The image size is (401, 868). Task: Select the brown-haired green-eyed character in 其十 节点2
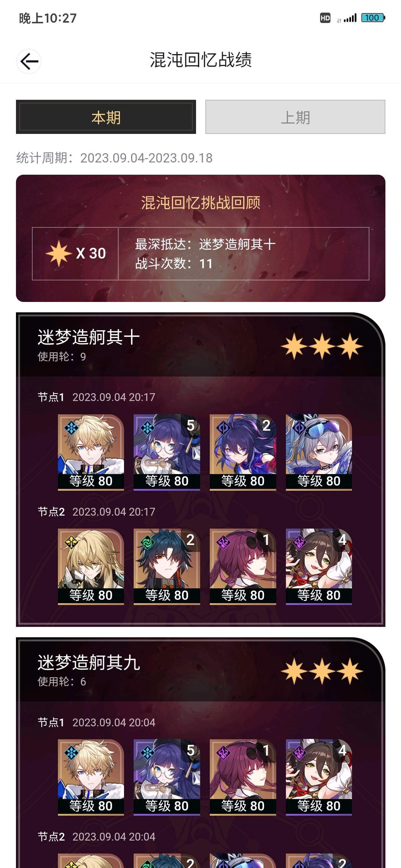pos(319,567)
